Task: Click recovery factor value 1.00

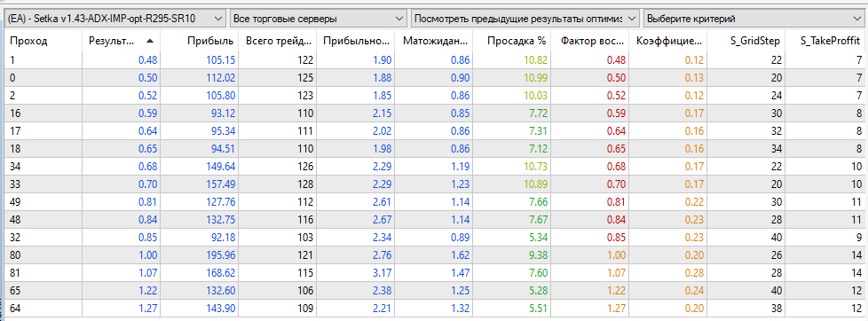Action: coord(617,256)
